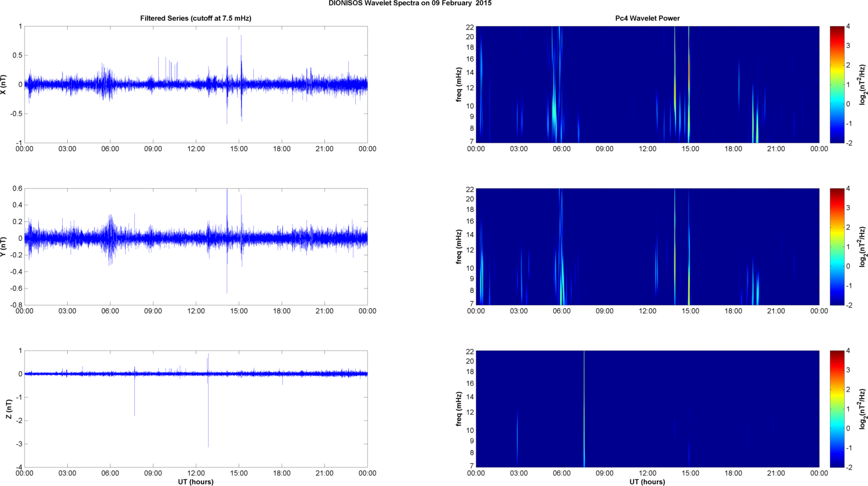Click the 9 mHz tick on Z spectrogram
The height and width of the screenshot is (486, 868).
click(472, 441)
